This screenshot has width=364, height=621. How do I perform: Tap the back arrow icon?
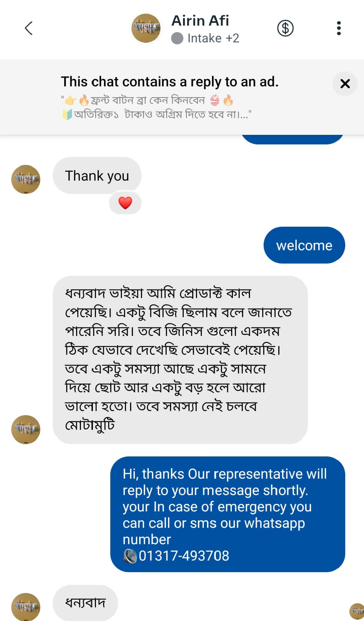pyautogui.click(x=29, y=28)
